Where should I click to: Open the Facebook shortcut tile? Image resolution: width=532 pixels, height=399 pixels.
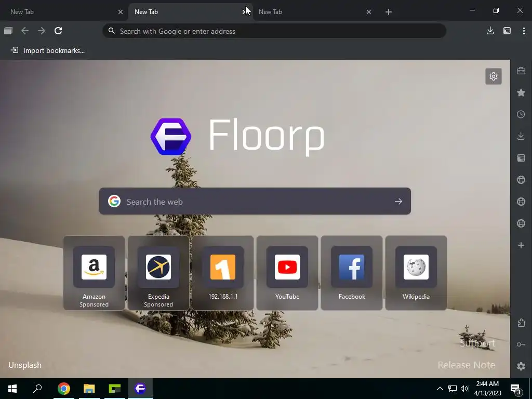click(x=352, y=273)
